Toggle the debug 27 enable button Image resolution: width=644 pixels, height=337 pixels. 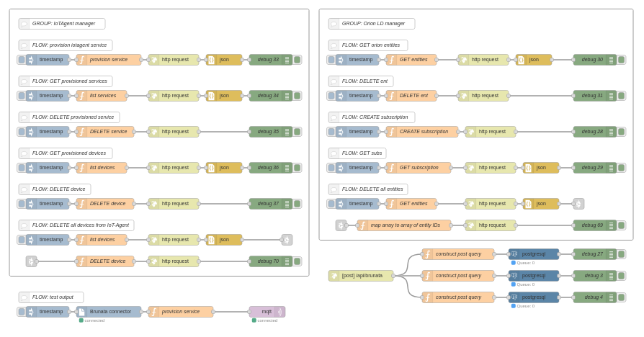pyautogui.click(x=622, y=254)
